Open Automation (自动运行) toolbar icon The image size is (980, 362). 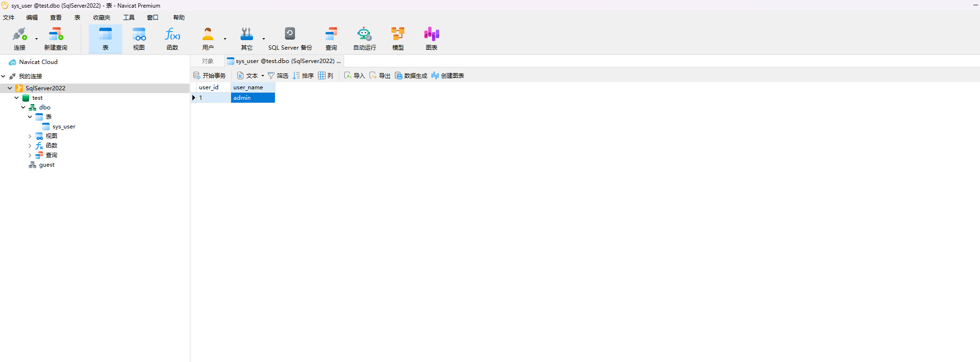[x=364, y=39]
